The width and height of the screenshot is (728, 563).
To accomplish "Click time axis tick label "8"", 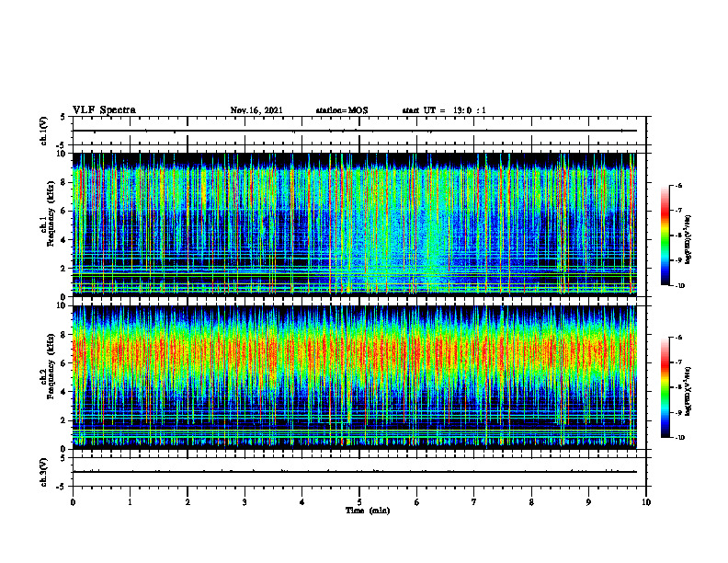I will pyautogui.click(x=531, y=502).
